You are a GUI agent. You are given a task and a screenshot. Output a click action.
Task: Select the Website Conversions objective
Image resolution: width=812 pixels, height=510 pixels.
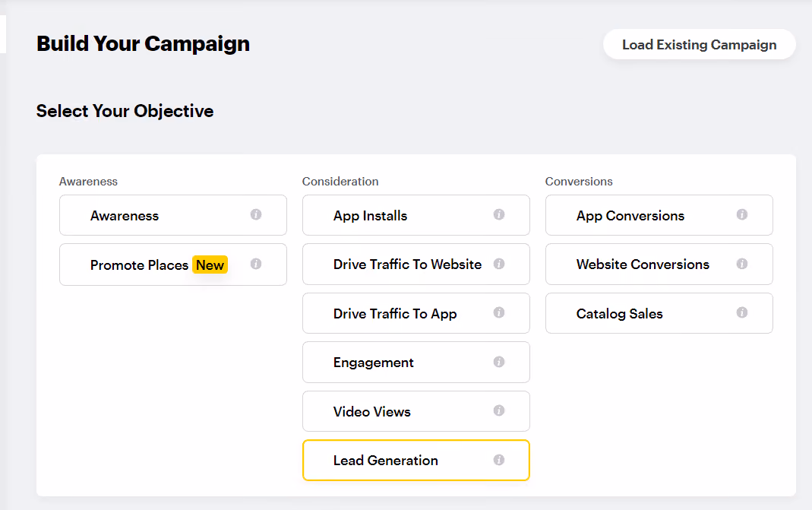click(x=659, y=265)
